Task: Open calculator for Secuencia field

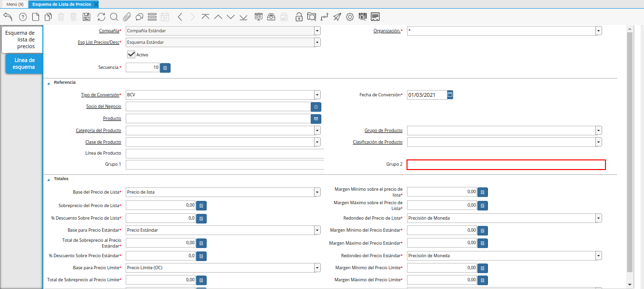Action: 165,68
